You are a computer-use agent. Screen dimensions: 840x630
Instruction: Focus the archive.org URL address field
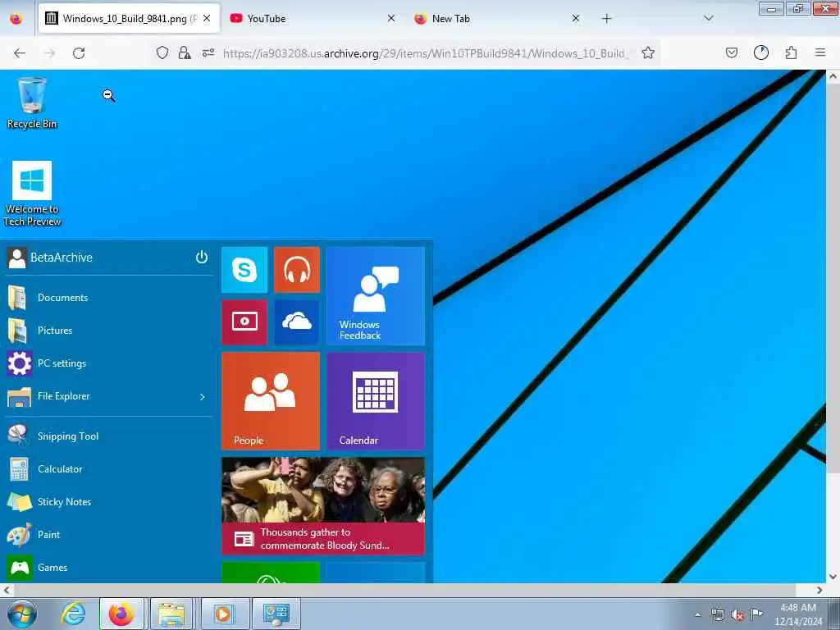click(426, 53)
